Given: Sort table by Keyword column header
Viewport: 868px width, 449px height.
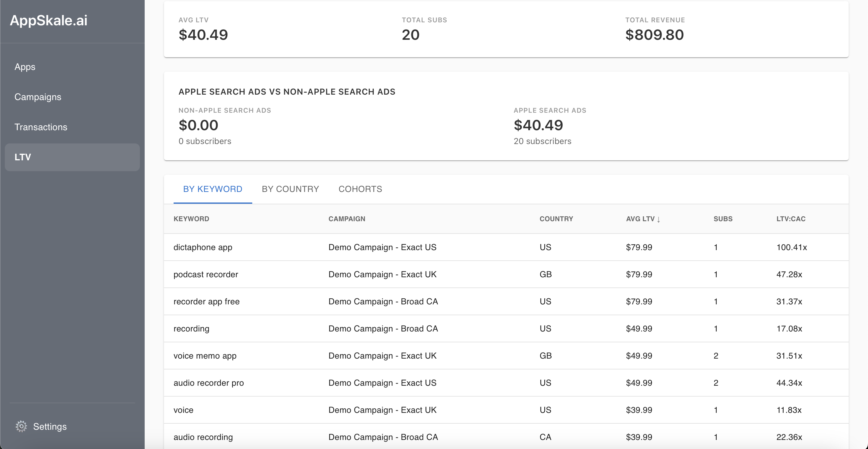Looking at the screenshot, I should click(x=191, y=219).
